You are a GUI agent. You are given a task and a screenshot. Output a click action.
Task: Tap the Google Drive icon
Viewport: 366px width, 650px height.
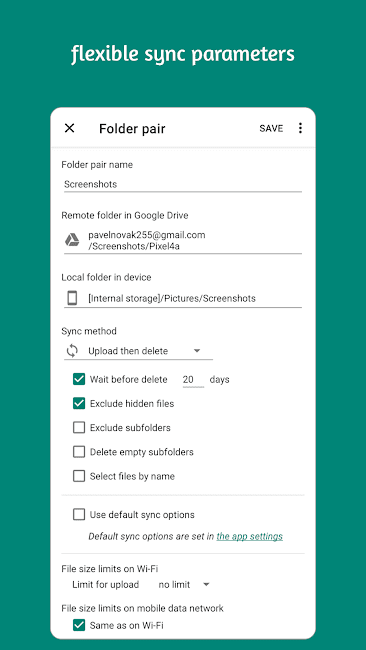tap(72, 240)
